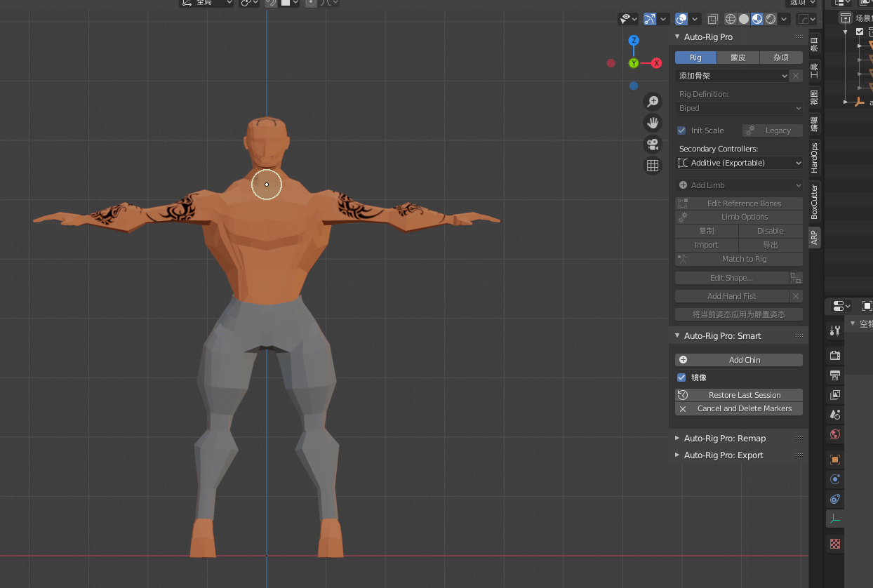Toggle the Init Scale checkbox
The image size is (873, 588).
pyautogui.click(x=681, y=131)
